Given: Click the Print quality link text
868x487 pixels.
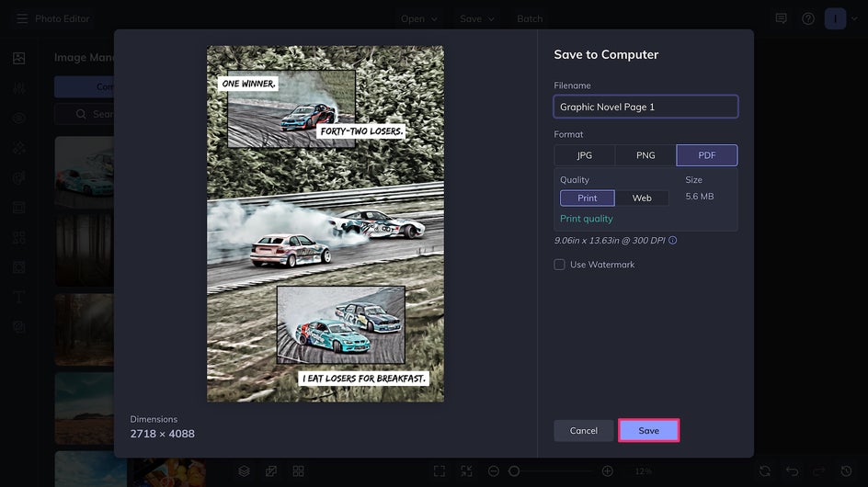Looking at the screenshot, I should (587, 219).
